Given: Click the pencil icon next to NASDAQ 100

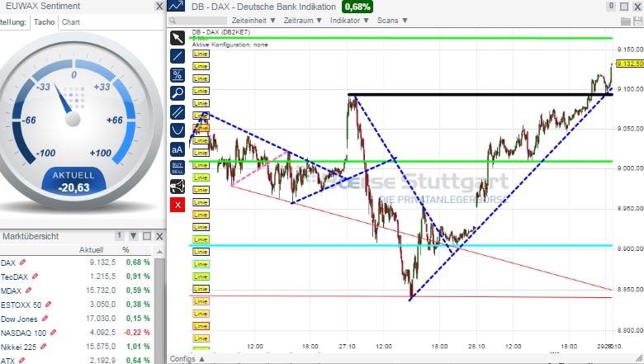Looking at the screenshot, I should [53, 332].
